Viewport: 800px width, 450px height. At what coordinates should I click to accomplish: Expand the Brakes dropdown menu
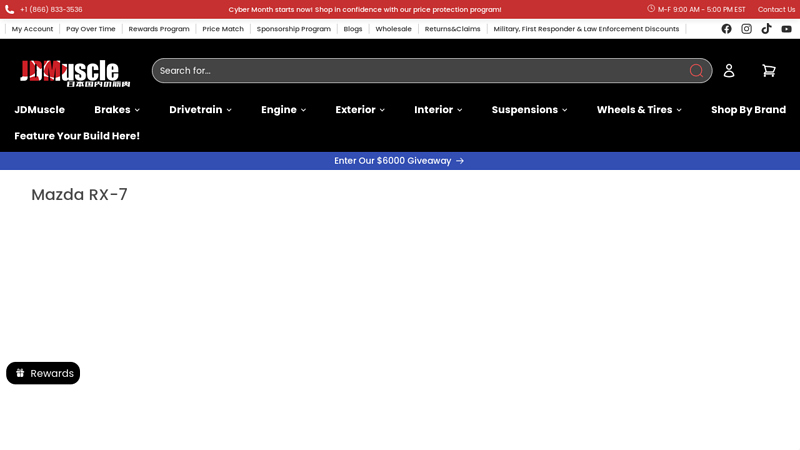click(117, 110)
